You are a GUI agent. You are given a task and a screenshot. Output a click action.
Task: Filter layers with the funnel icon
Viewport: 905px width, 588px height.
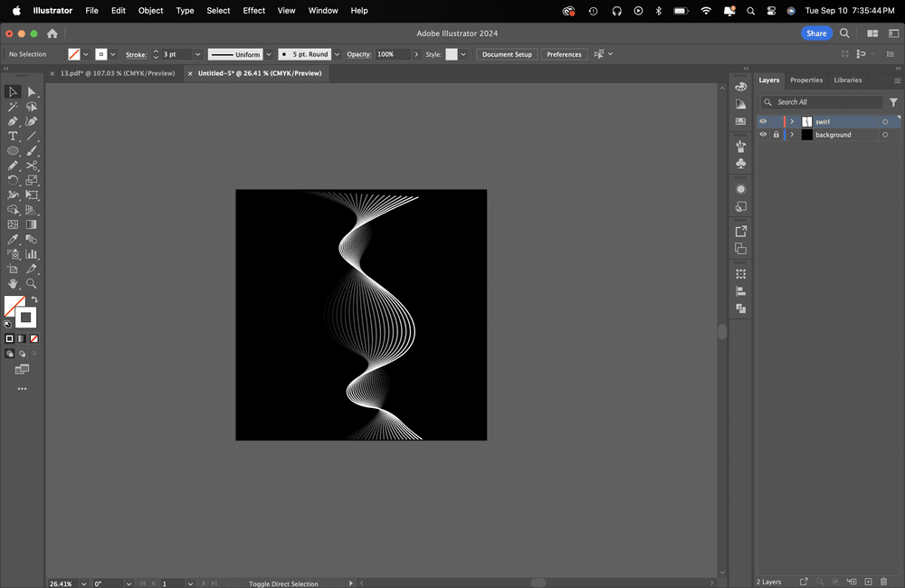pyautogui.click(x=893, y=102)
